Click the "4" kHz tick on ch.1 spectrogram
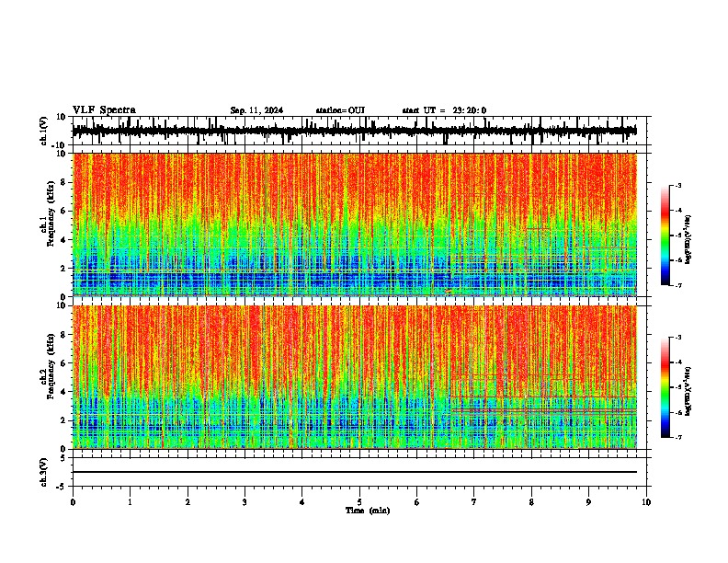The height and width of the screenshot is (563, 728). pos(63,240)
